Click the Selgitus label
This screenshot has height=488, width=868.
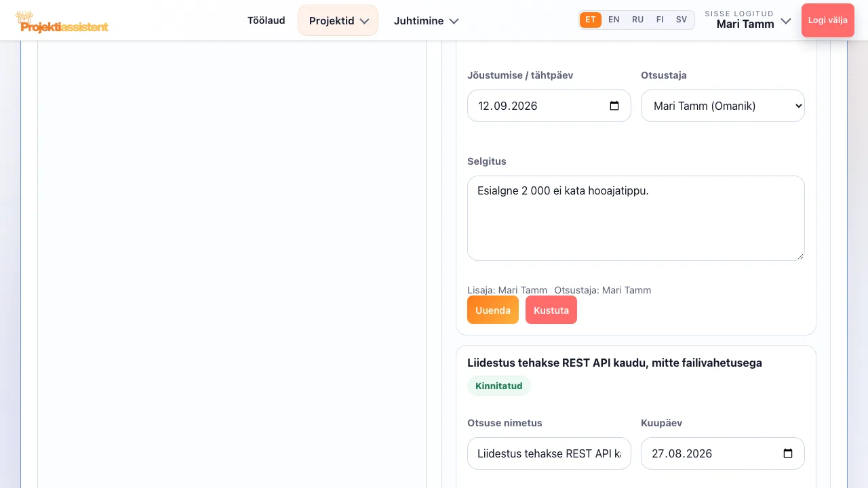(487, 161)
